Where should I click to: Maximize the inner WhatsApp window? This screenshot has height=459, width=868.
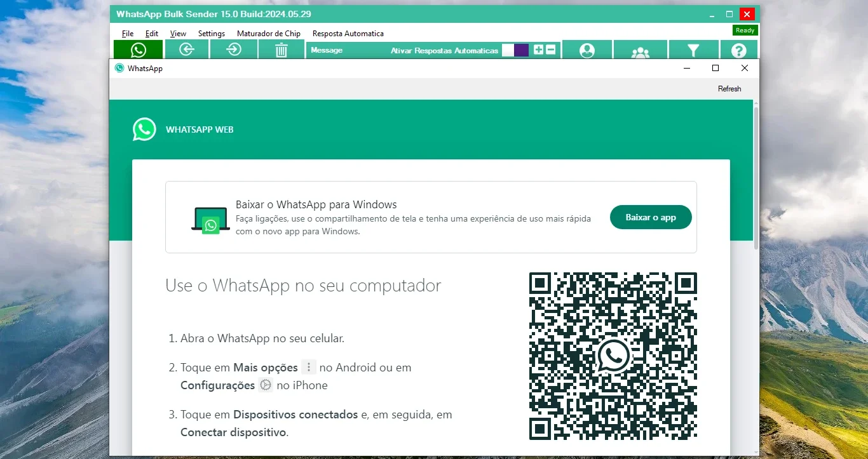pos(715,68)
